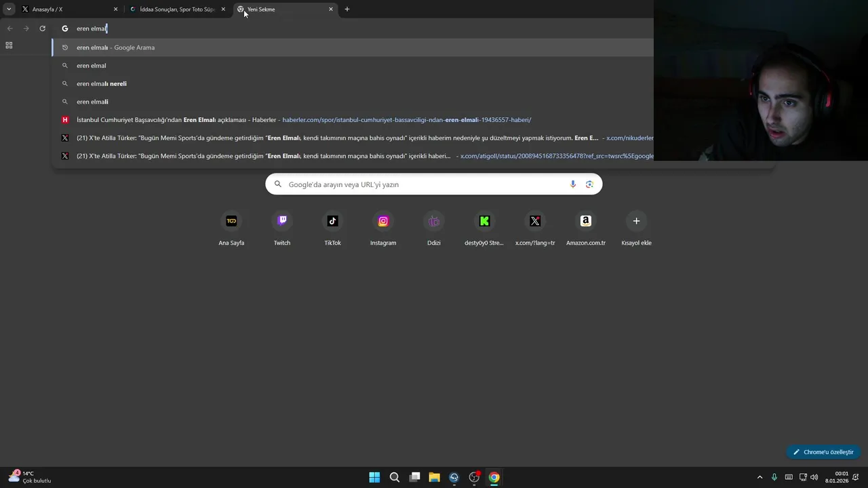Image resolution: width=868 pixels, height=488 pixels.
Task: Show hidden system tray icons
Action: 759,477
